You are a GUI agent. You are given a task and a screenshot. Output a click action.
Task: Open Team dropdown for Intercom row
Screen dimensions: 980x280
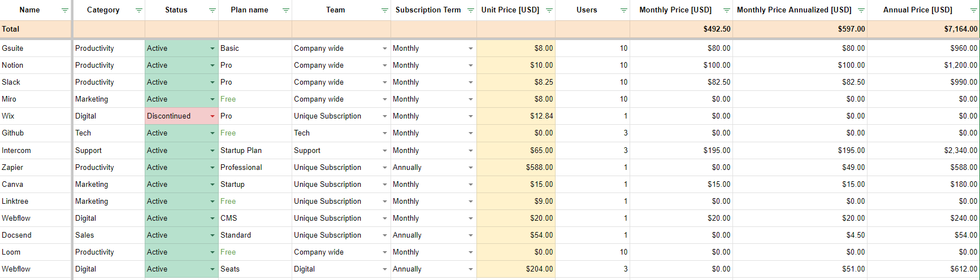385,151
